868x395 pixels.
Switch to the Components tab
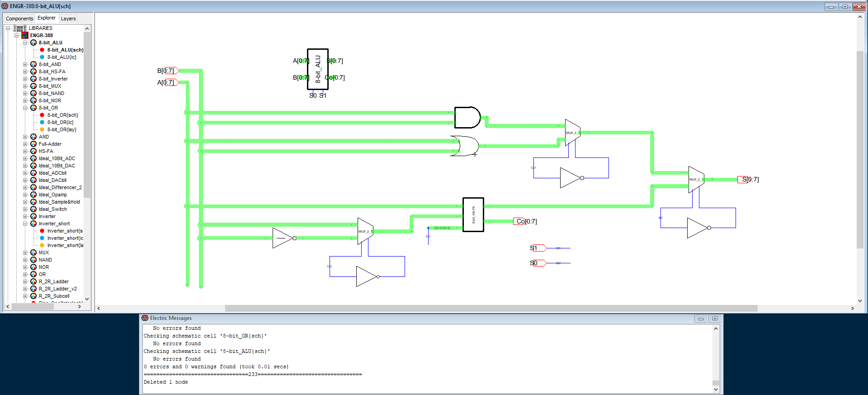click(19, 19)
